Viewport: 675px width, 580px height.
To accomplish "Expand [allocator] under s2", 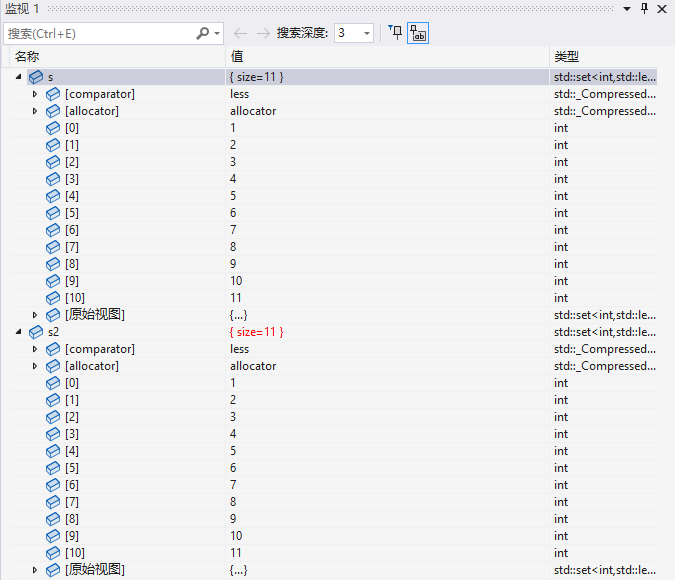I will coord(35,366).
